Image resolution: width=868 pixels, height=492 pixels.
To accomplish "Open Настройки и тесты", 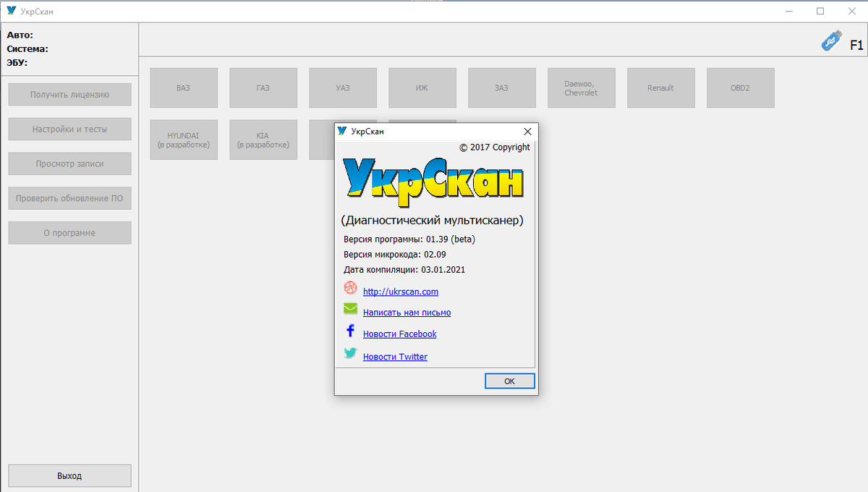I will (69, 129).
